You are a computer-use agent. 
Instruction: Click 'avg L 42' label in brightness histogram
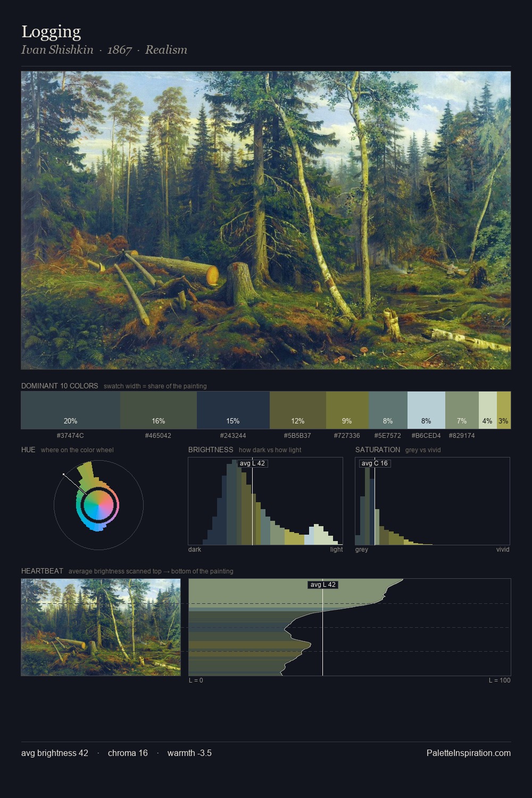[252, 463]
